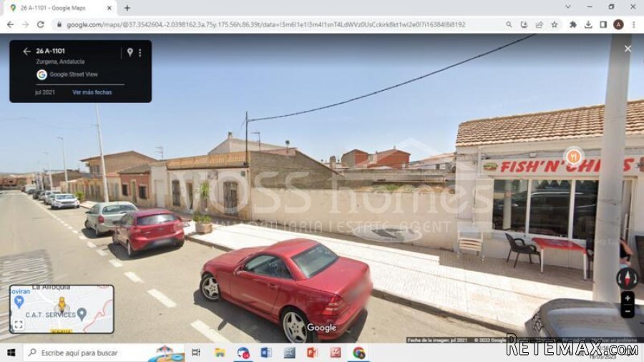Open the Chrome profile avatar A
The image size is (644, 362).
coord(618,24)
